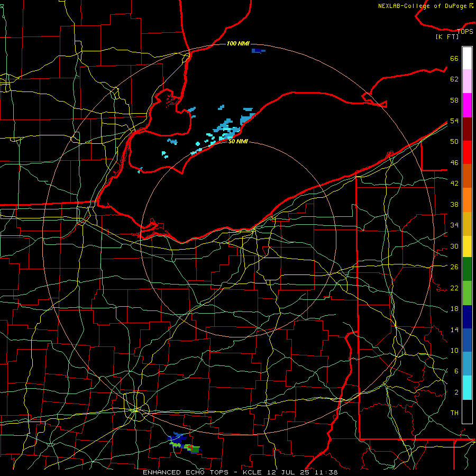Click the "34" legend value

[454, 225]
